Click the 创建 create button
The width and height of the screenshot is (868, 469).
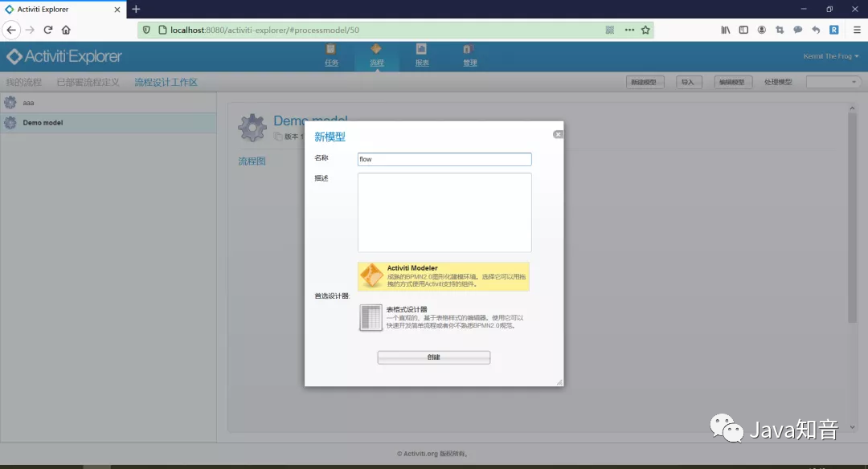pos(433,357)
